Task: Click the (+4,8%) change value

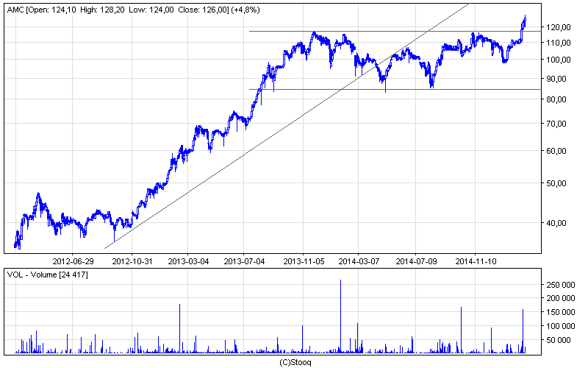Action: point(245,10)
